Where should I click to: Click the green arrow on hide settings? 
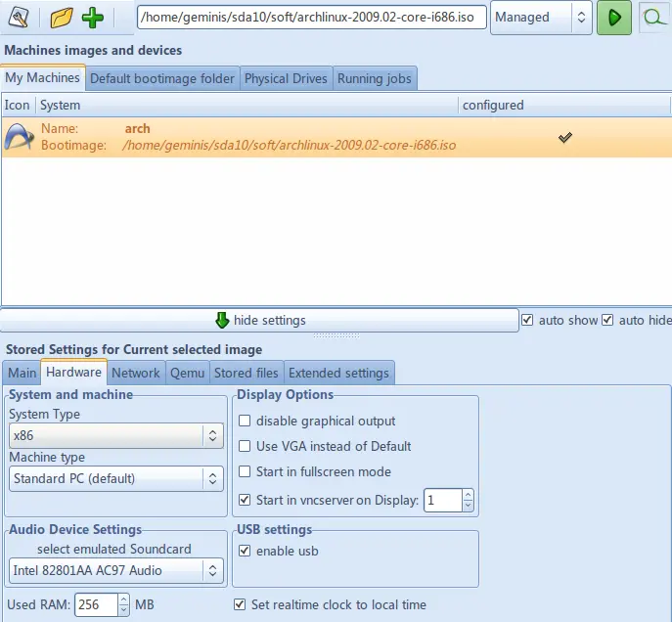[x=222, y=321]
